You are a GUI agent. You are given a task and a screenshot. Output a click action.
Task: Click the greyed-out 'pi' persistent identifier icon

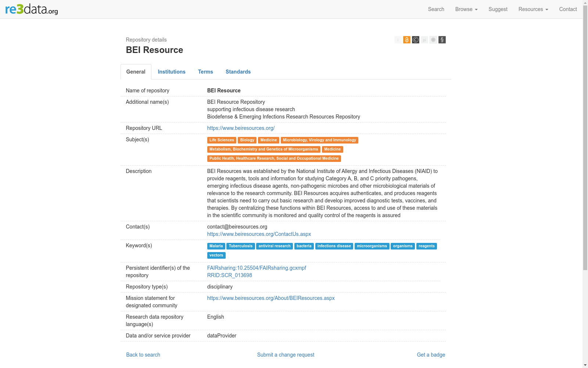pos(424,40)
